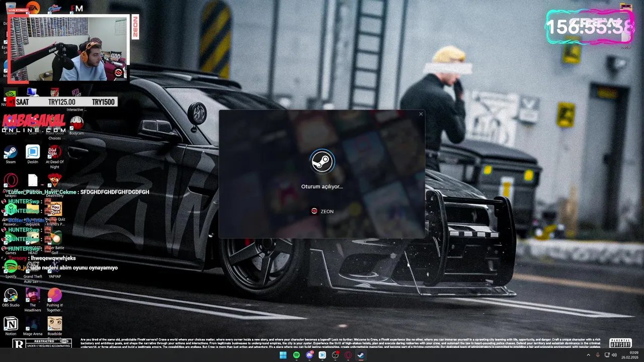644x362 pixels.
Task: Open the volume tray icon
Action: pos(614,355)
